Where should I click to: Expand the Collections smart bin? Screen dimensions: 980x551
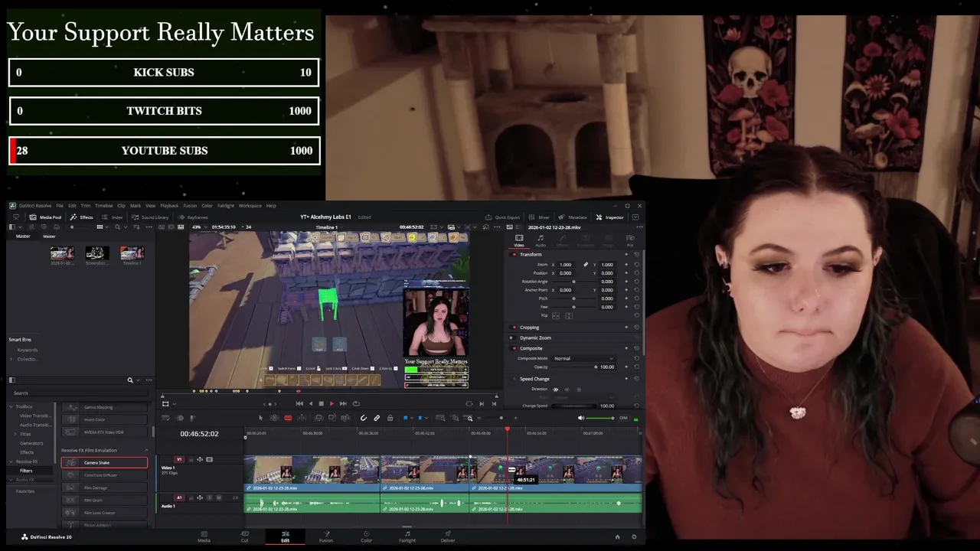11,359
